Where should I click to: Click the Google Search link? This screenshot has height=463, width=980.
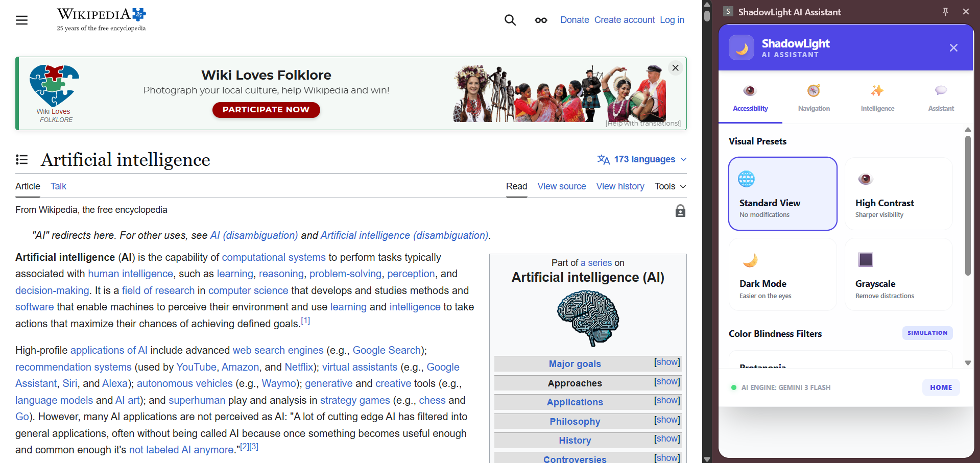[387, 351]
